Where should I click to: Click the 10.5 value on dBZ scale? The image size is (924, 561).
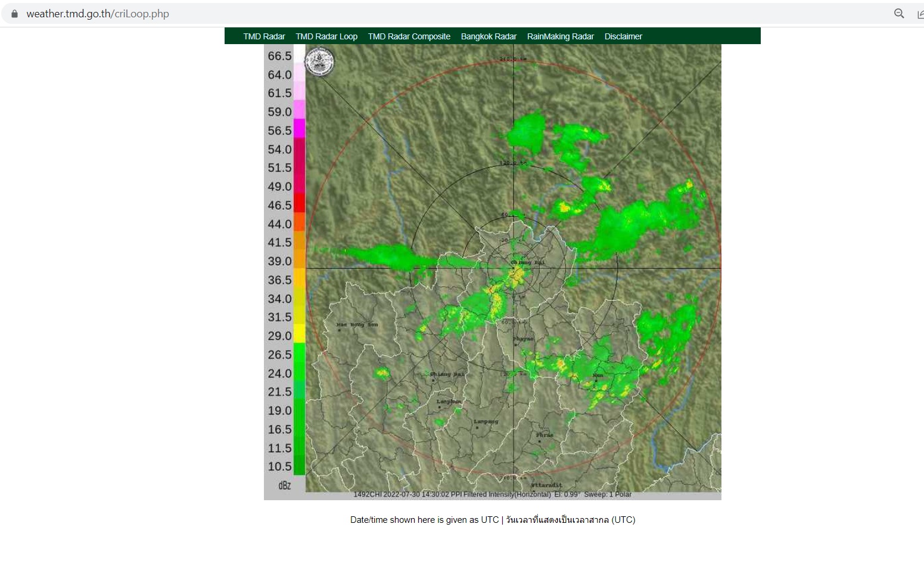(x=279, y=466)
